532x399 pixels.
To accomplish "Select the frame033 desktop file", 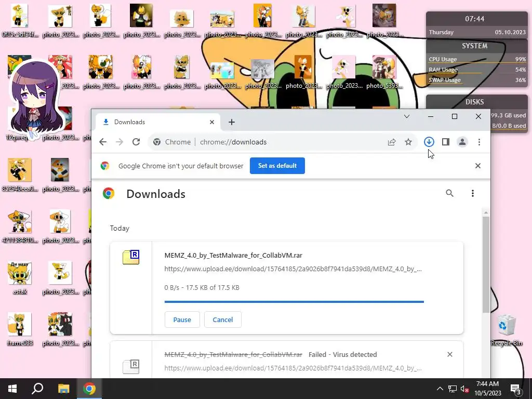I will 20,329.
